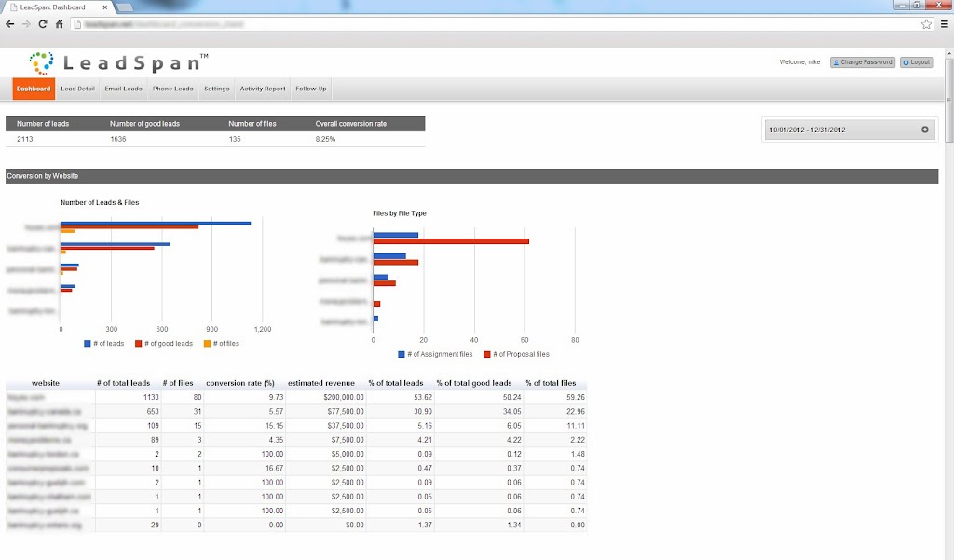Click the '$200,000.00' estimated revenue cell

coord(325,397)
